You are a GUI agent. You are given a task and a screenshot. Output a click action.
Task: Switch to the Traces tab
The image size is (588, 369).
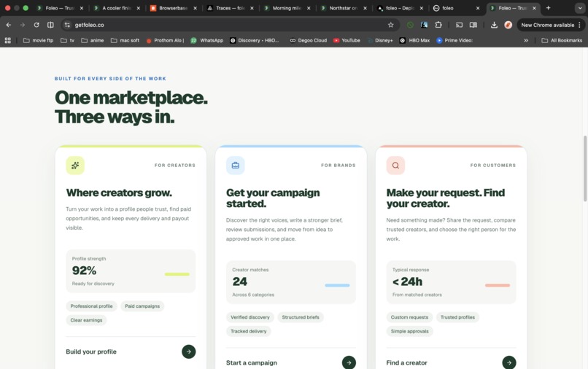(x=230, y=8)
